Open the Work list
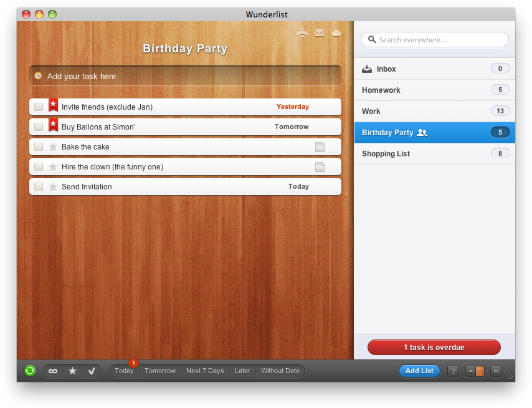The image size is (532, 408). pyautogui.click(x=435, y=111)
